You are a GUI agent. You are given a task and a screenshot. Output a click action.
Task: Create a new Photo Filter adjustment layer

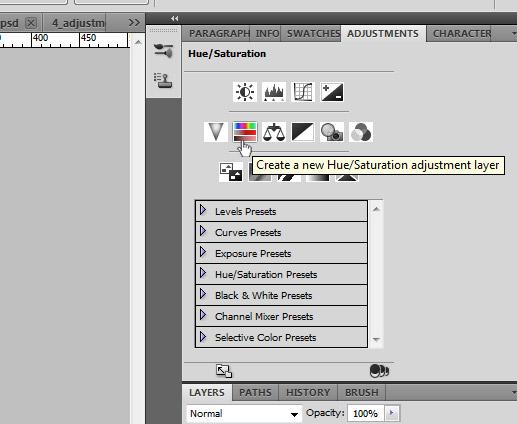(332, 132)
